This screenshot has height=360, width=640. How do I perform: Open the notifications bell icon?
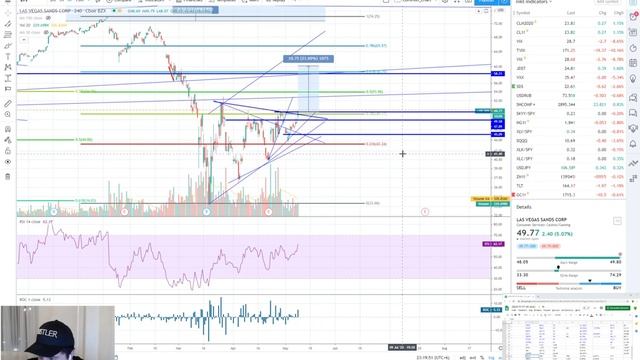pos(633,144)
